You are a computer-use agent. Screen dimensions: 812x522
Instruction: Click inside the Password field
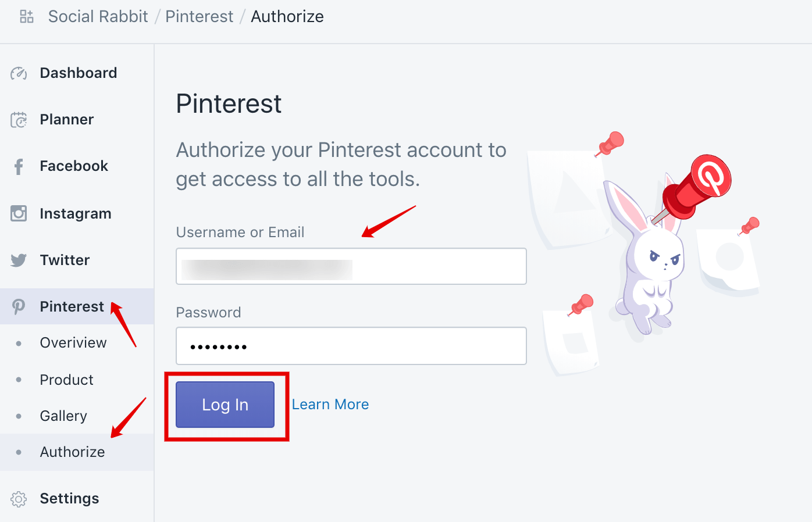click(x=351, y=346)
